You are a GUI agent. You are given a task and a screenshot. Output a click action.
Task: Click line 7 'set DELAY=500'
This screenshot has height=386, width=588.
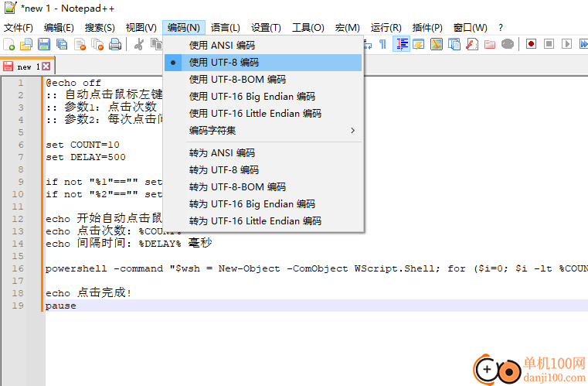pos(86,157)
